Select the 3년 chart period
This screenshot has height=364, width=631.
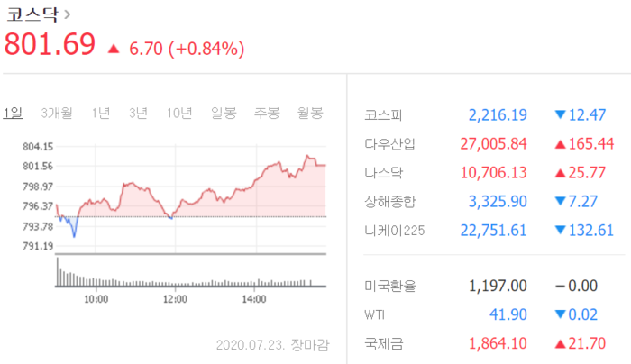[x=138, y=113]
